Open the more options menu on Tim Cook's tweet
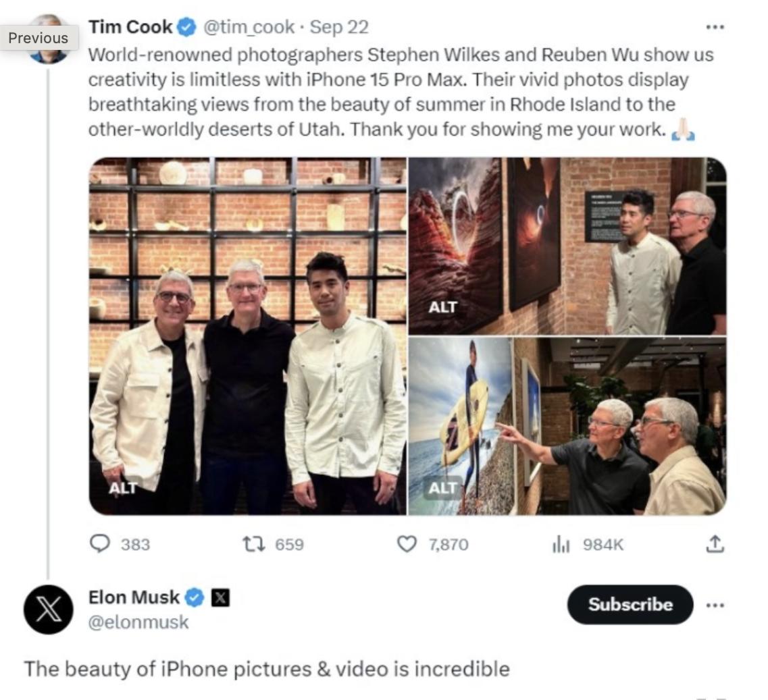768x700 pixels. click(x=715, y=27)
